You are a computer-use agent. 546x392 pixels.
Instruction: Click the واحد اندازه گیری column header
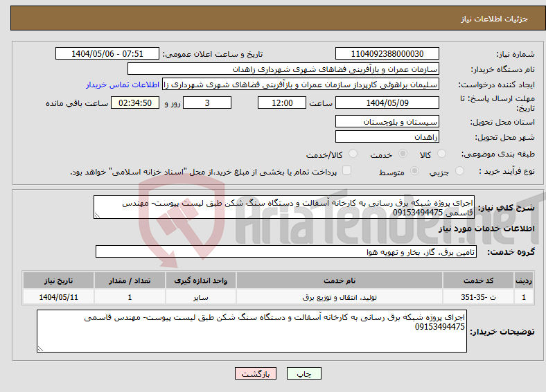(x=201, y=280)
